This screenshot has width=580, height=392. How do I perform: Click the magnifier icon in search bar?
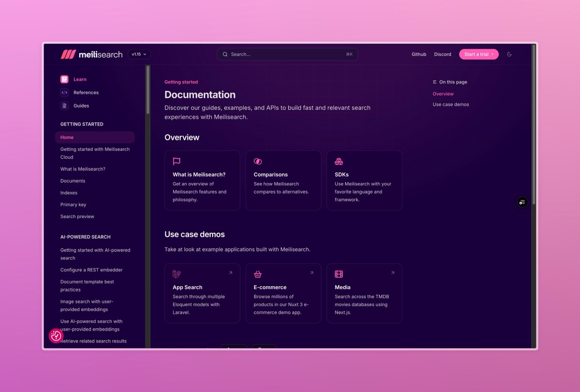tap(225, 55)
